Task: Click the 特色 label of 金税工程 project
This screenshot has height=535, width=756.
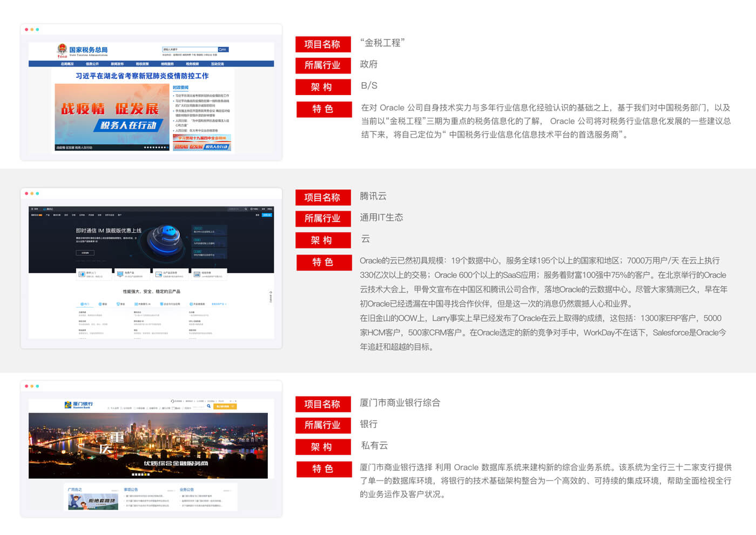Action: pyautogui.click(x=324, y=109)
